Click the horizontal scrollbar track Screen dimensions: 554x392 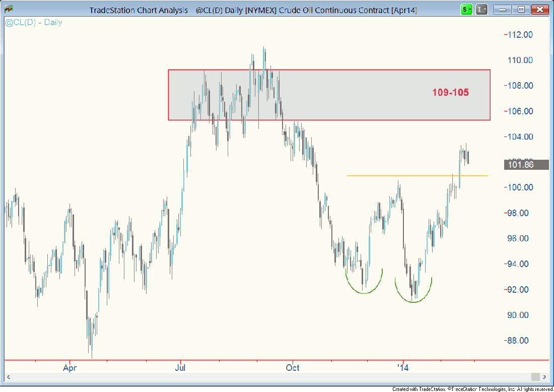pyautogui.click(x=272, y=377)
